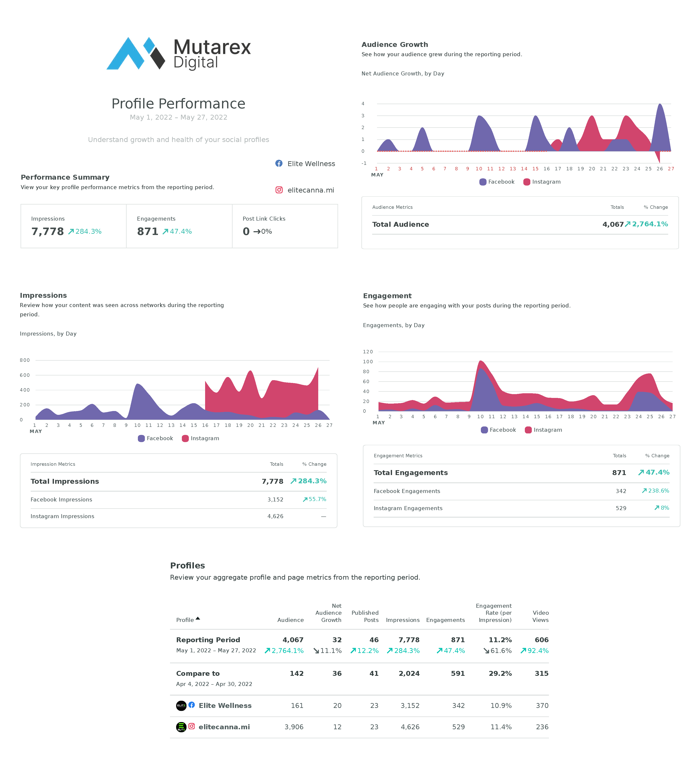
Task: Click the Instagram badge in elitecanna.mi row
Action: (192, 726)
